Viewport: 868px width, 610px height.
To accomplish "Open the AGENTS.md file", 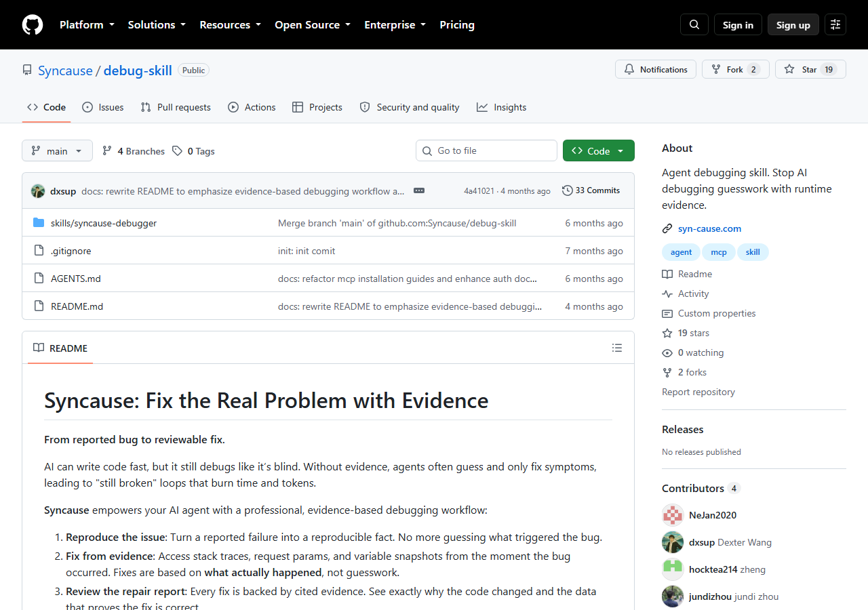I will pyautogui.click(x=76, y=279).
